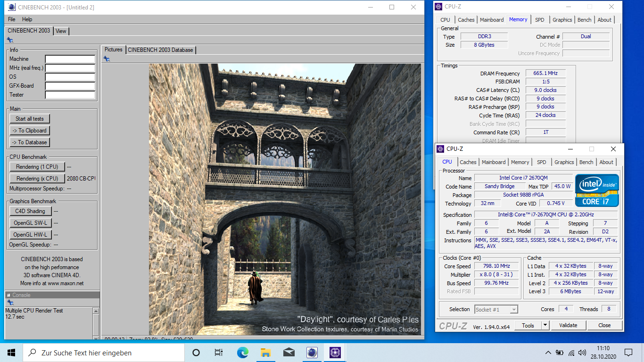Screen dimensions: 644x362
Task: Select the Pictures tab
Action: coord(114,49)
